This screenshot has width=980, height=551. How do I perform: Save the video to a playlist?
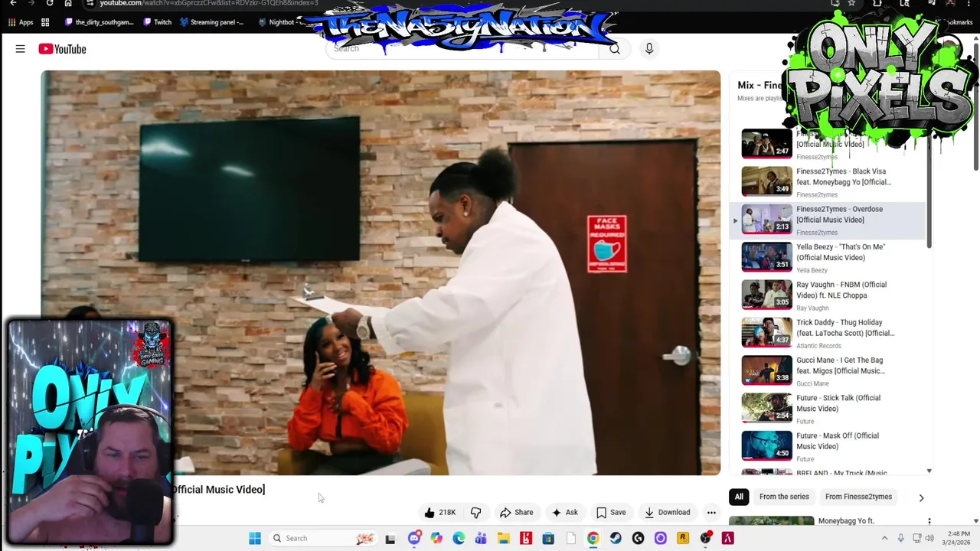tap(611, 512)
